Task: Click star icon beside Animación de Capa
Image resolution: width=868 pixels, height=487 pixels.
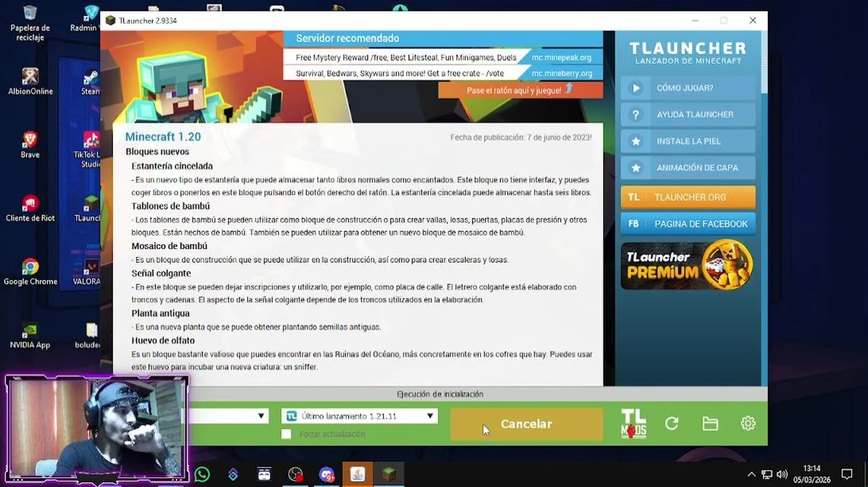Action: [635, 168]
